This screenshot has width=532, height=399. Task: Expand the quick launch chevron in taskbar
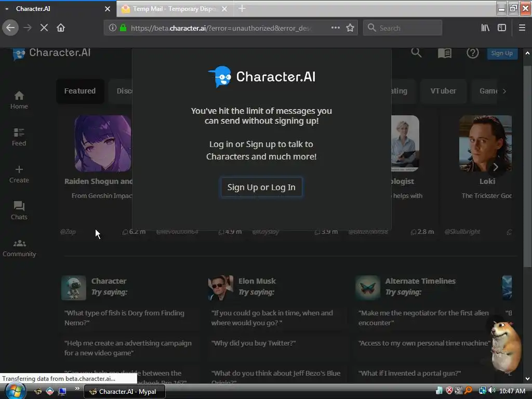coord(77,389)
